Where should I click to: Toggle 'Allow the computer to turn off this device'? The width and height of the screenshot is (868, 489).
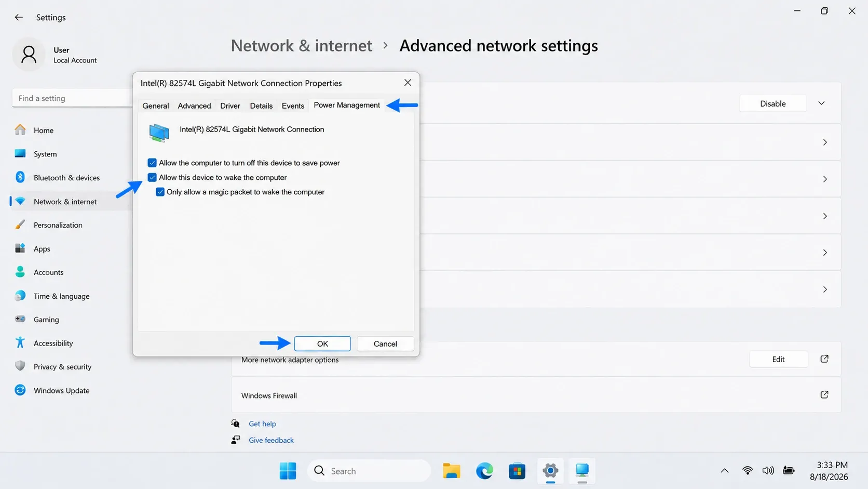tap(152, 163)
